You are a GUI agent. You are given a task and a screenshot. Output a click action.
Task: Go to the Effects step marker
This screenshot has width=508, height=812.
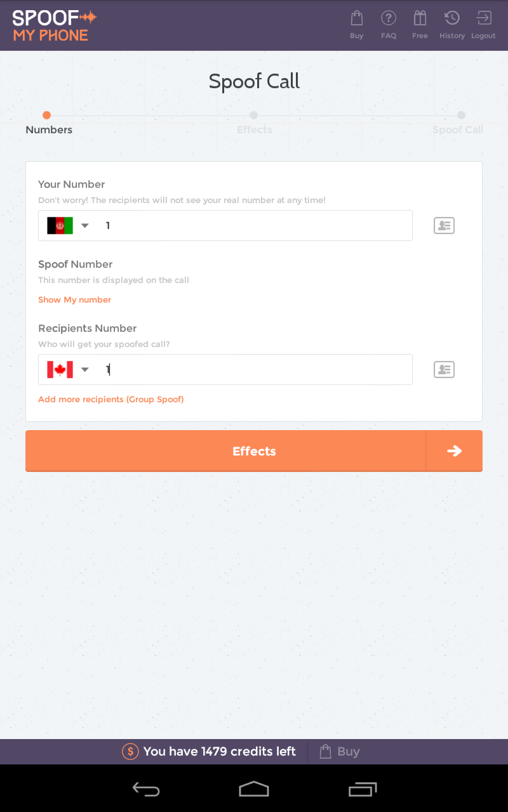pyautogui.click(x=254, y=115)
